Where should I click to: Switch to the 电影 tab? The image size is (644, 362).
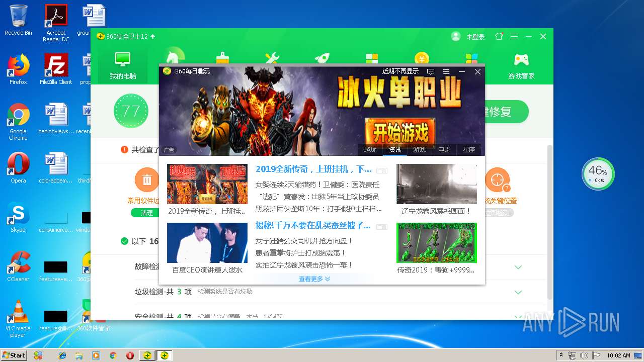pos(444,149)
